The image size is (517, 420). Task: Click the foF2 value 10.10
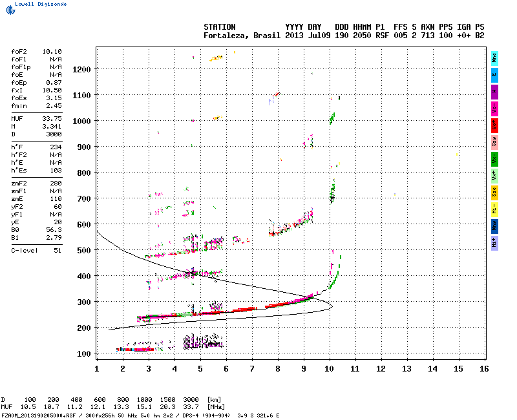pos(52,52)
